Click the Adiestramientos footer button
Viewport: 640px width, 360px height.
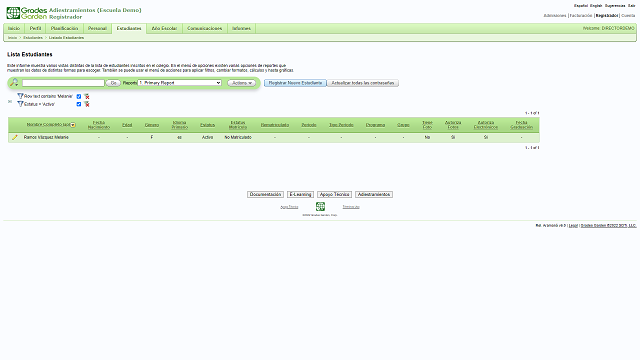(374, 194)
